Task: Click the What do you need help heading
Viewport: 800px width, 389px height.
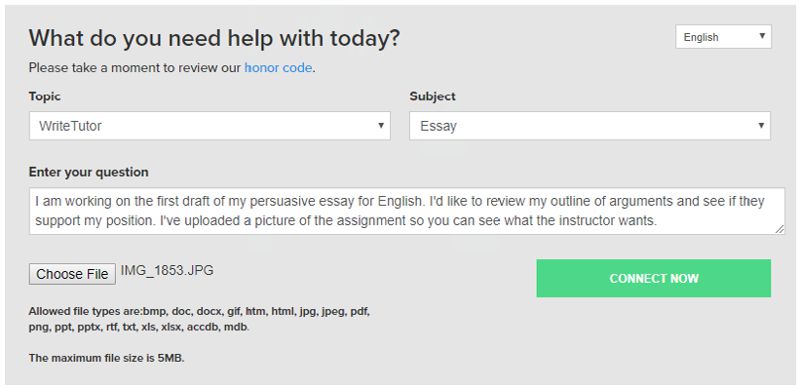Action: click(x=214, y=38)
